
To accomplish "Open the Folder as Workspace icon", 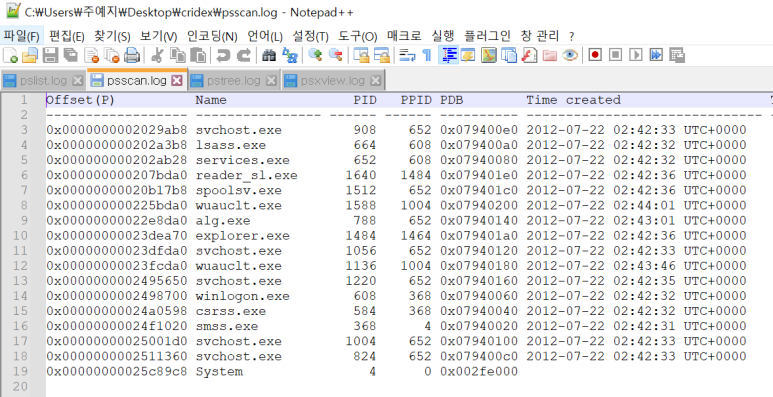I will tap(549, 55).
